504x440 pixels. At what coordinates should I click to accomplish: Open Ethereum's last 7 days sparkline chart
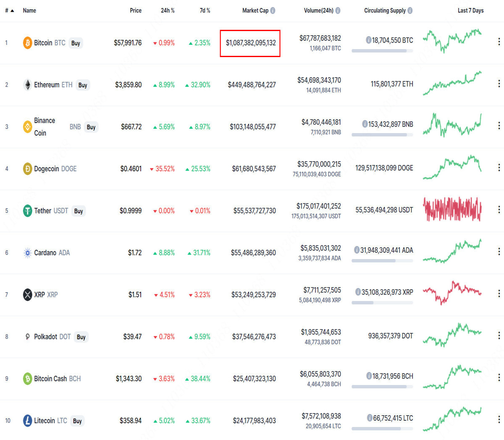tap(452, 83)
